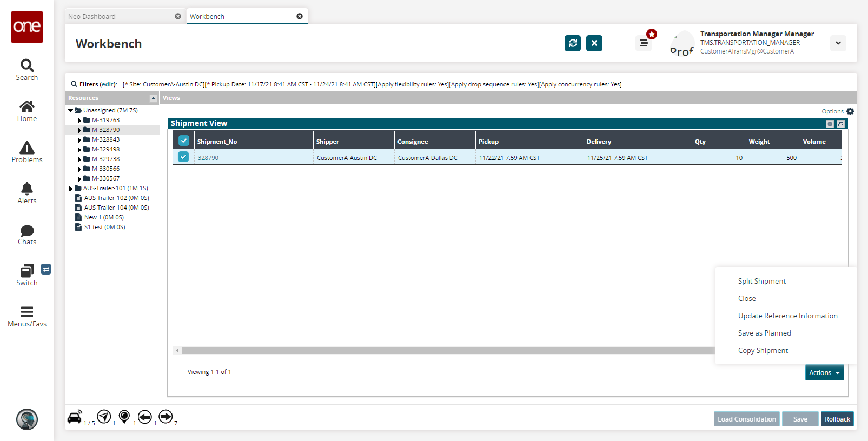Click the circled right arrow icon
The image size is (868, 441).
[166, 416]
